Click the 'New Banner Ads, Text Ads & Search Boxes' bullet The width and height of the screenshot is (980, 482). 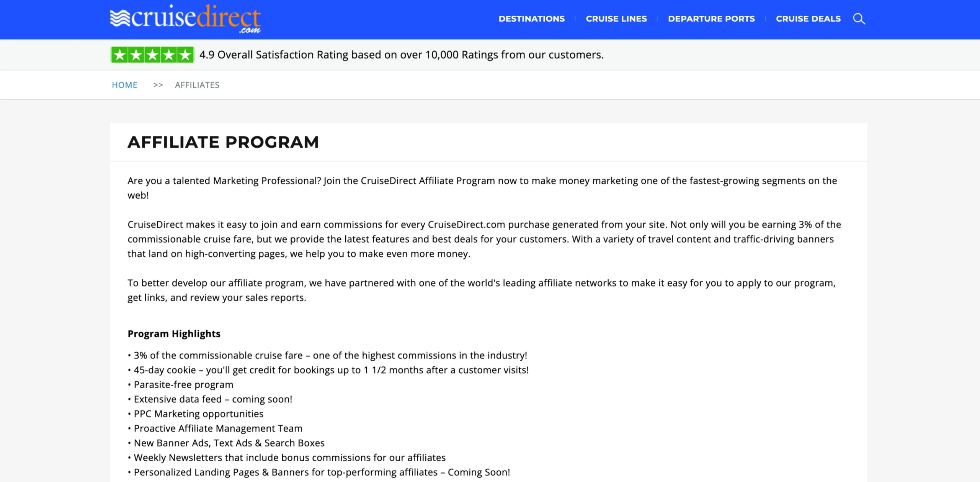(x=226, y=443)
